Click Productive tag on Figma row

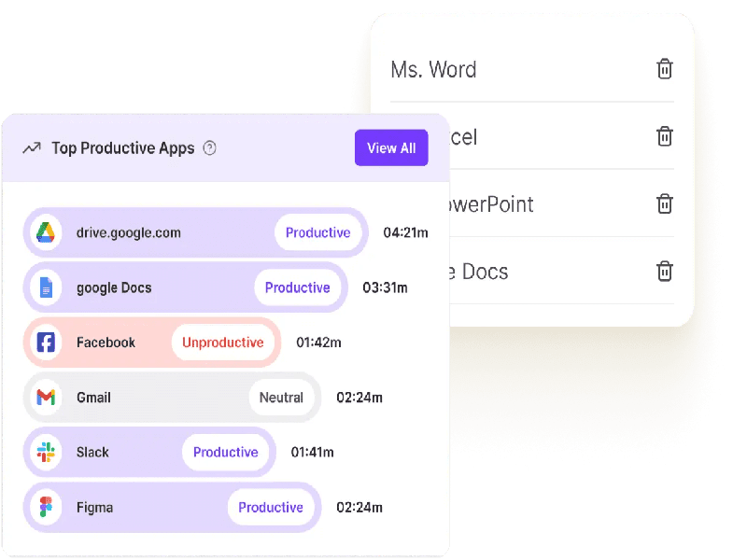coord(271,507)
